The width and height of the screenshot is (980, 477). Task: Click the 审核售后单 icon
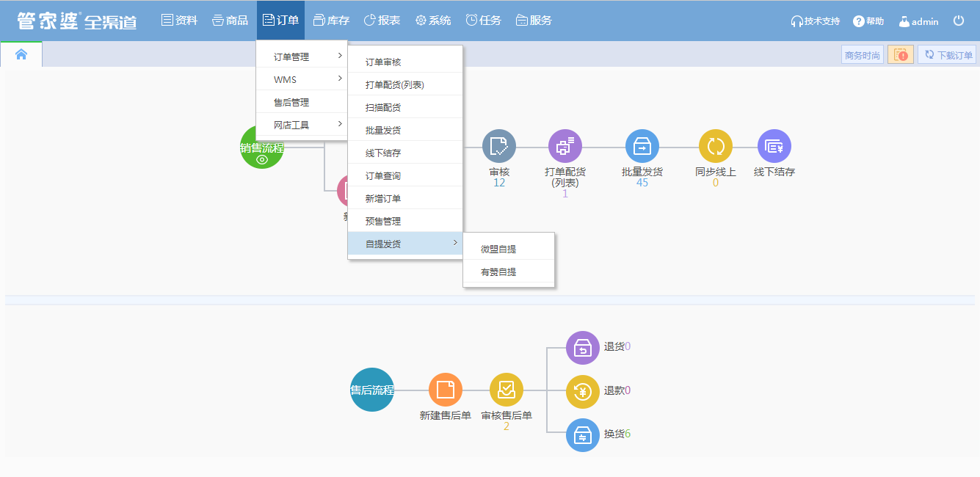[x=507, y=390]
